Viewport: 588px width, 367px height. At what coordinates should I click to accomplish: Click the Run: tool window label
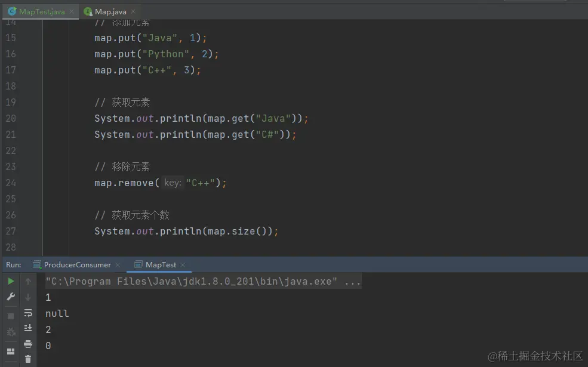(x=14, y=265)
